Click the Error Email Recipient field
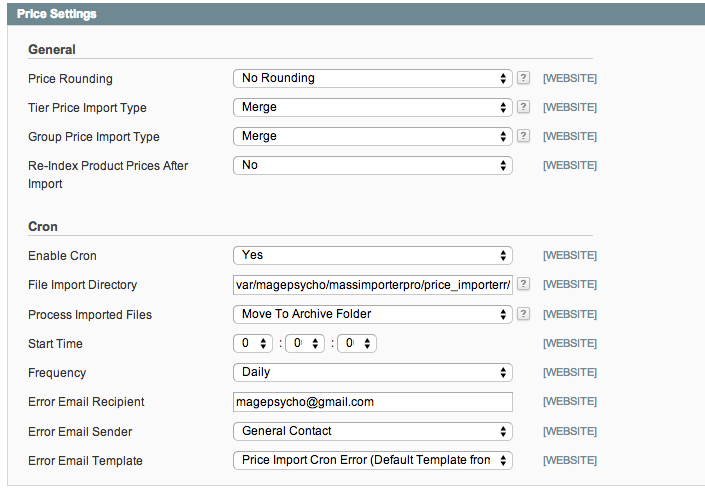This screenshot has width=705, height=493. click(x=372, y=402)
